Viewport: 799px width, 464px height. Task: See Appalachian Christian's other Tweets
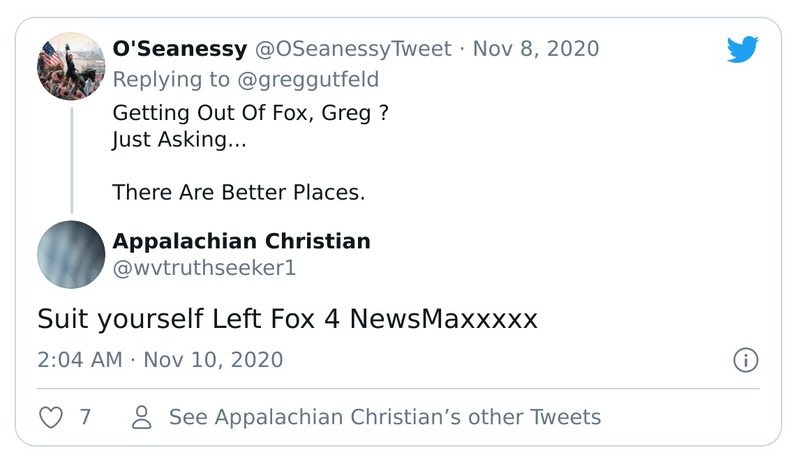385,417
